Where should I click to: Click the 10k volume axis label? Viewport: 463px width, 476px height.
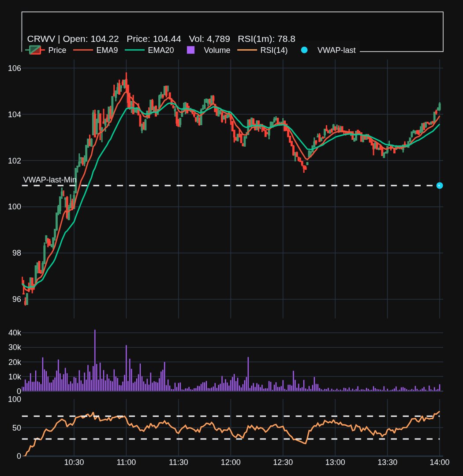click(15, 377)
